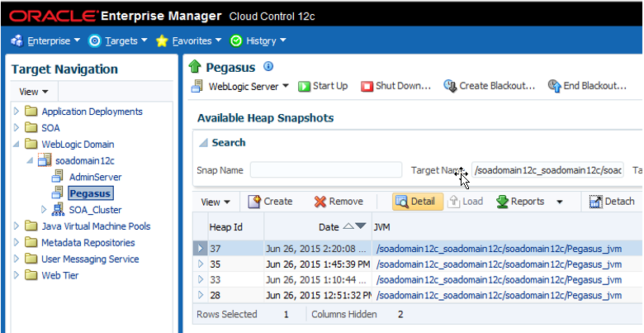This screenshot has width=644, height=333.
Task: Click the Enterprise cubes icon
Action: [x=17, y=41]
